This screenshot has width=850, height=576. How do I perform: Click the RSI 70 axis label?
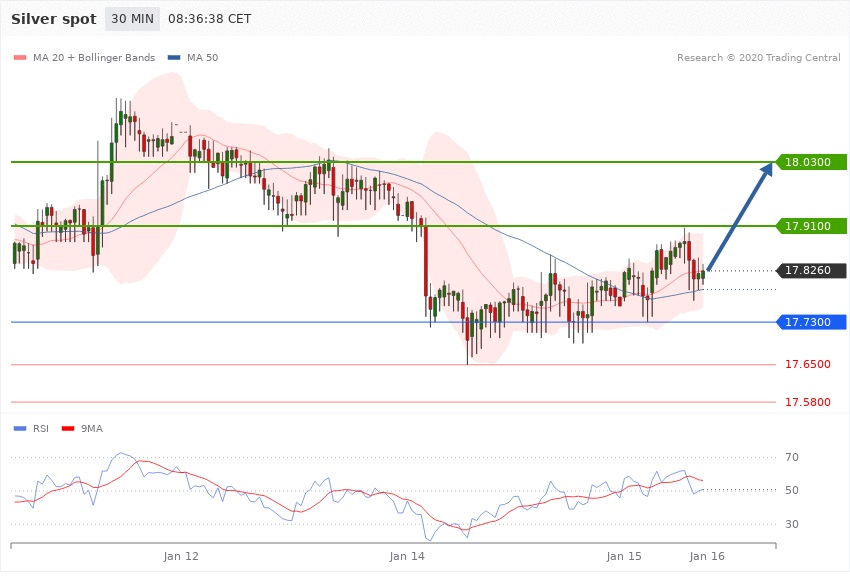click(791, 458)
